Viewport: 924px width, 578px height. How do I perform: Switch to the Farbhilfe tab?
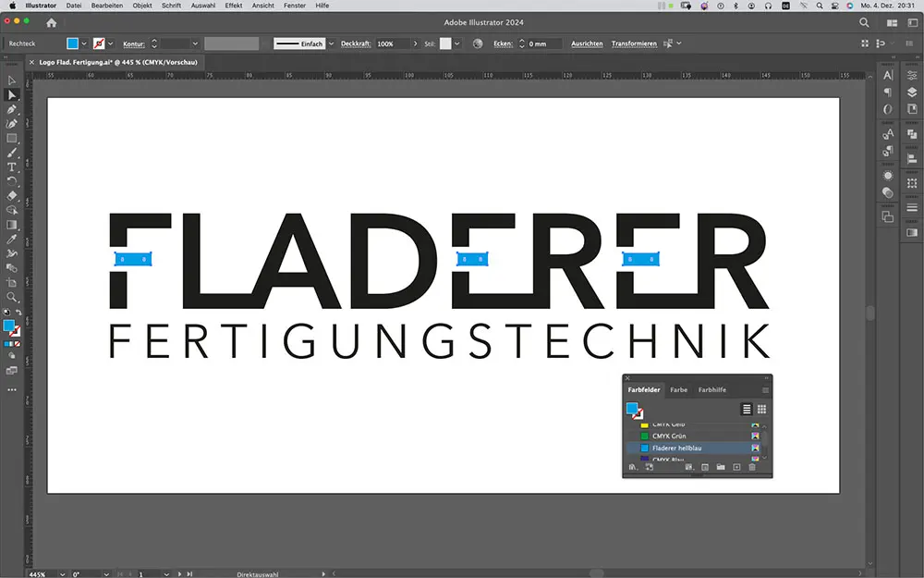pos(711,390)
